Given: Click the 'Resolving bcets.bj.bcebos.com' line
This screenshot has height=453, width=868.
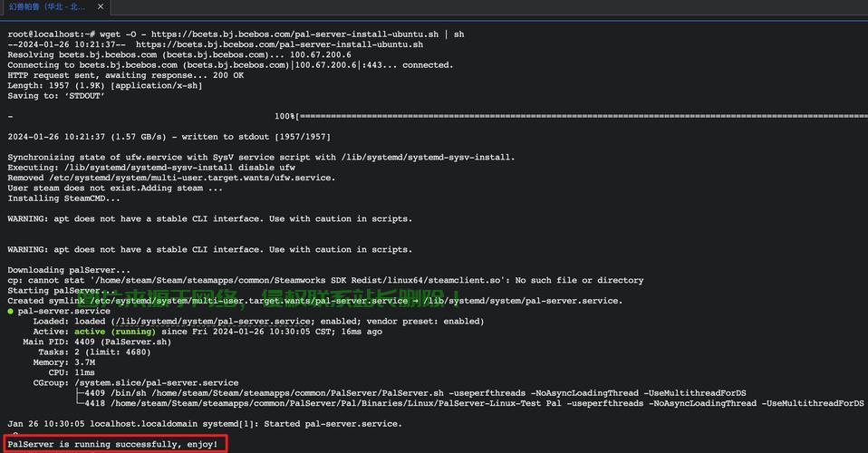Looking at the screenshot, I should [179, 55].
